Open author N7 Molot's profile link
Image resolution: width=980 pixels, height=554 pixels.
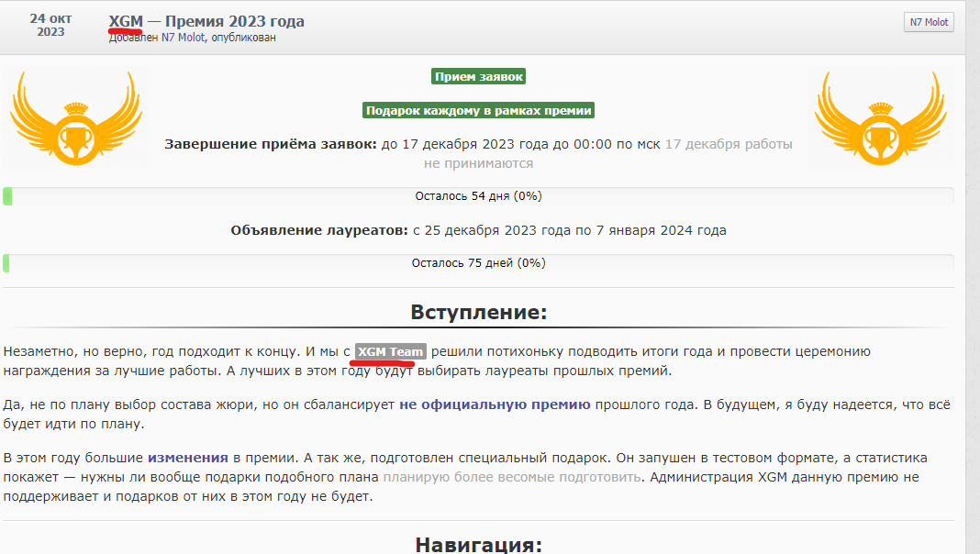tap(183, 38)
